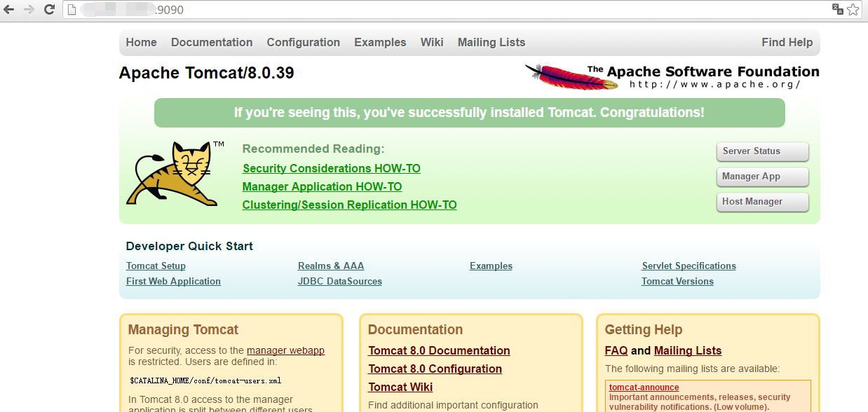Click the congratulations banner message
The image size is (868, 412).
coord(469,112)
